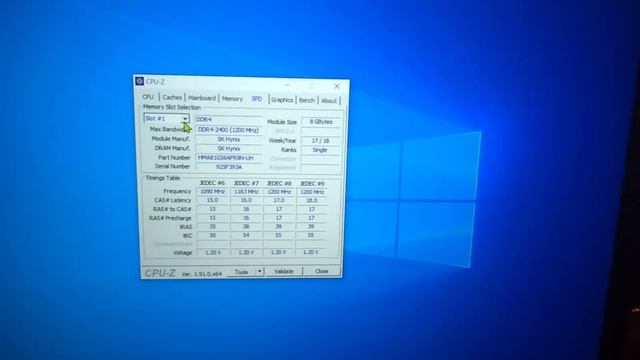This screenshot has height=360, width=640.
Task: Click the Validate button
Action: 284,271
